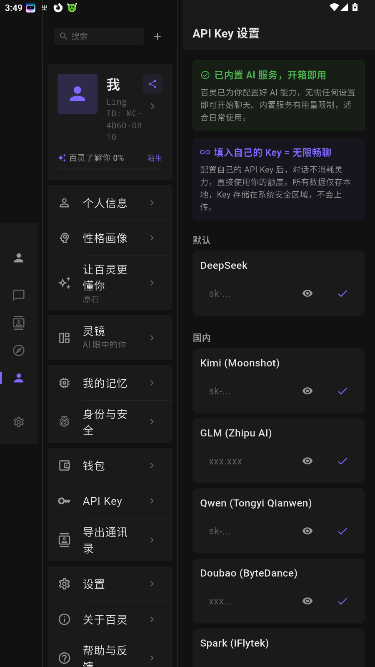Expand profile ID chevron on card
Screen dimensions: 375x667
coord(153,106)
